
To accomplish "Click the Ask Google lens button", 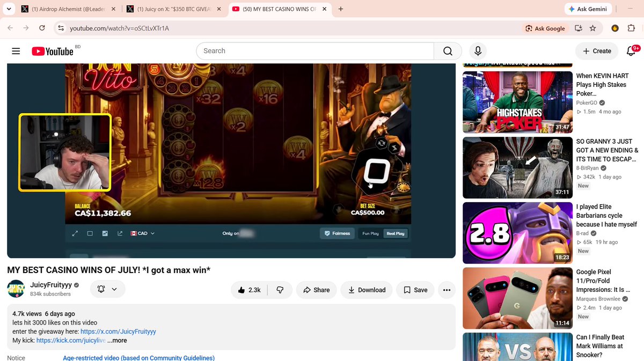I will (545, 28).
